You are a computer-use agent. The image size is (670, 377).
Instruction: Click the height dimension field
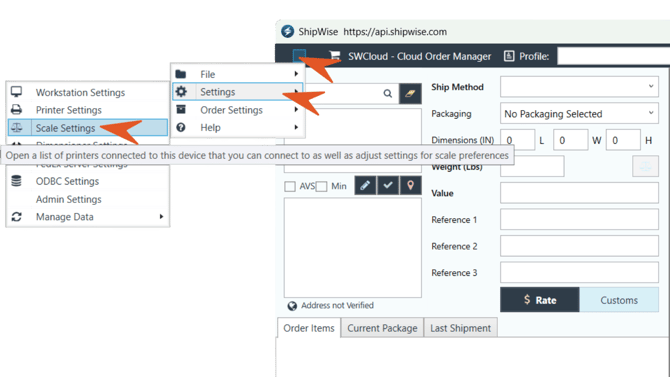(623, 140)
